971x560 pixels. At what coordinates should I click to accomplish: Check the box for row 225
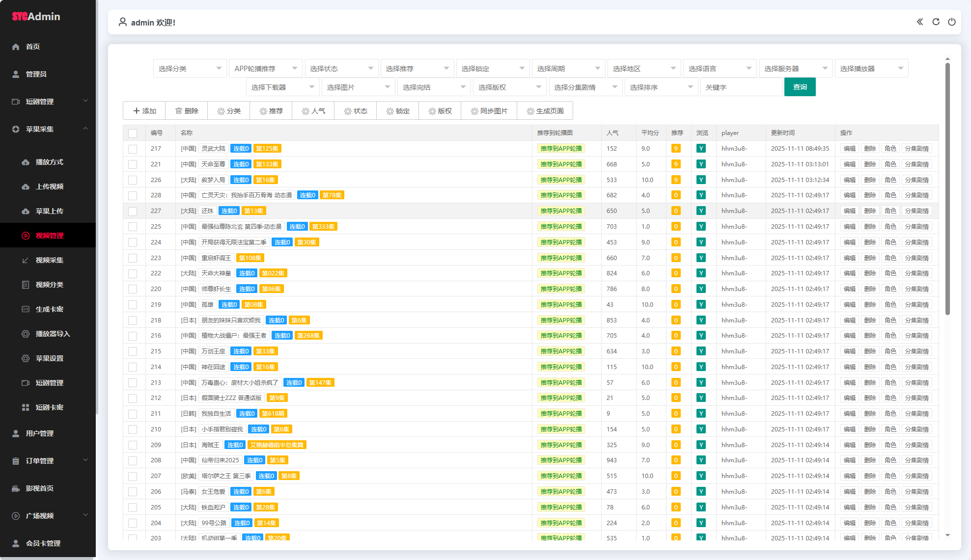point(133,227)
